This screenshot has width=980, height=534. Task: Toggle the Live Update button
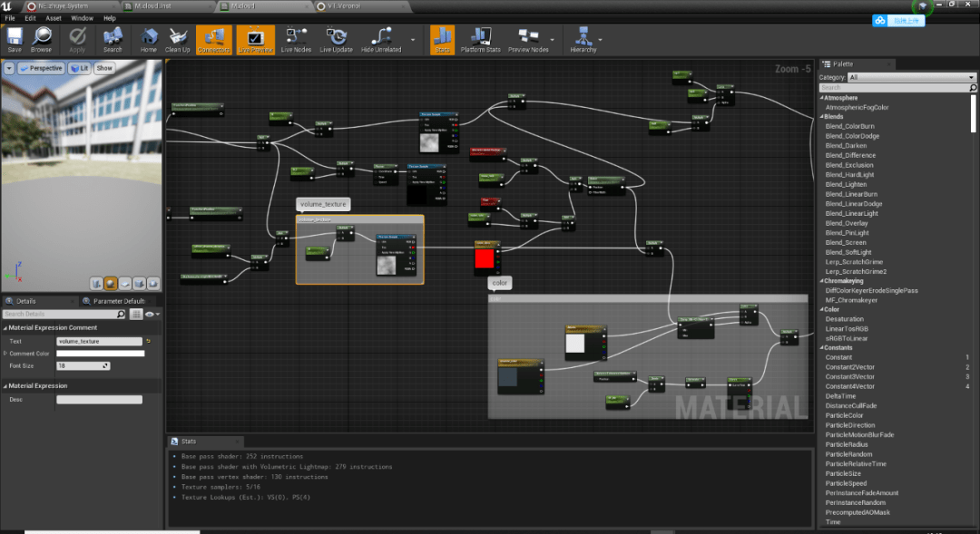[337, 39]
